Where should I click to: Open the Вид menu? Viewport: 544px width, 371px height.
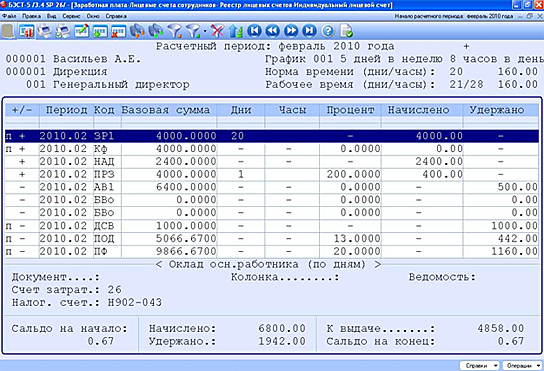[52, 16]
